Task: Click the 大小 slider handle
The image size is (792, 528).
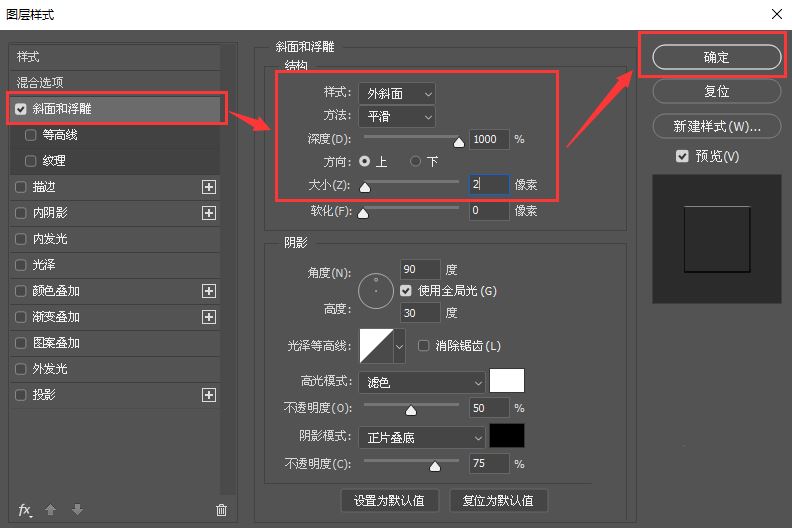Action: click(x=365, y=187)
